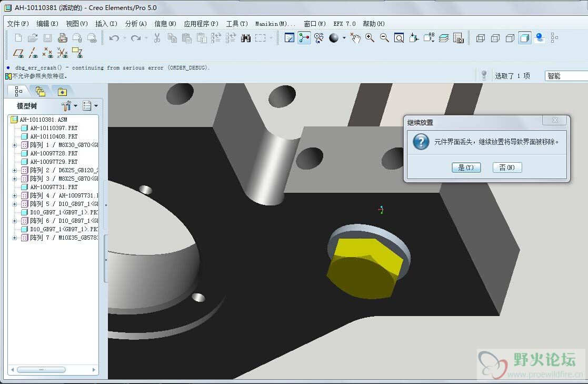Open the binoculars search tool
The height and width of the screenshot is (384, 588).
pyautogui.click(x=246, y=38)
